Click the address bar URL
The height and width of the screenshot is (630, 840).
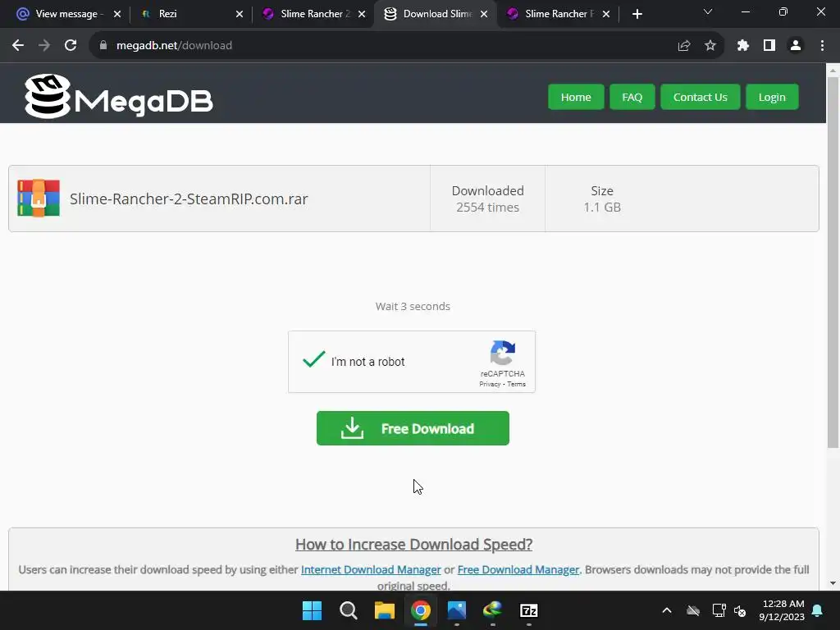pos(174,46)
